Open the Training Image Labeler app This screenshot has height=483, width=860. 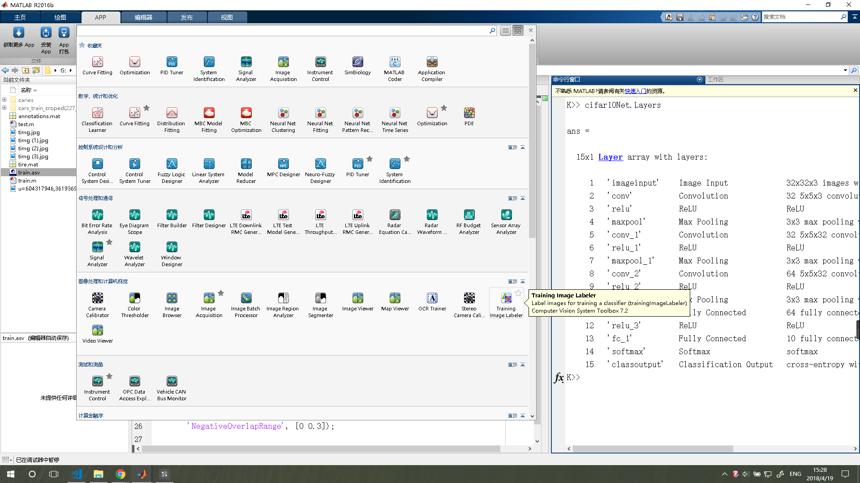506,304
